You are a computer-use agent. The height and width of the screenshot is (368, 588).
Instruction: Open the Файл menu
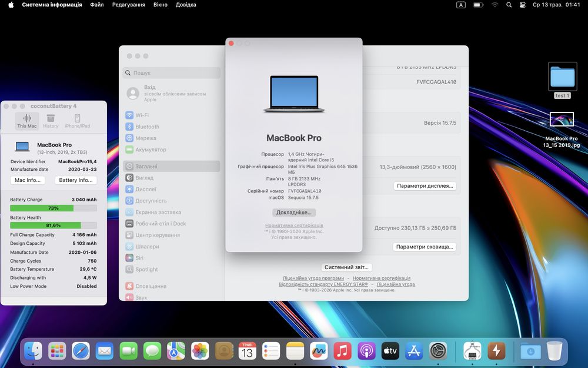(x=97, y=5)
